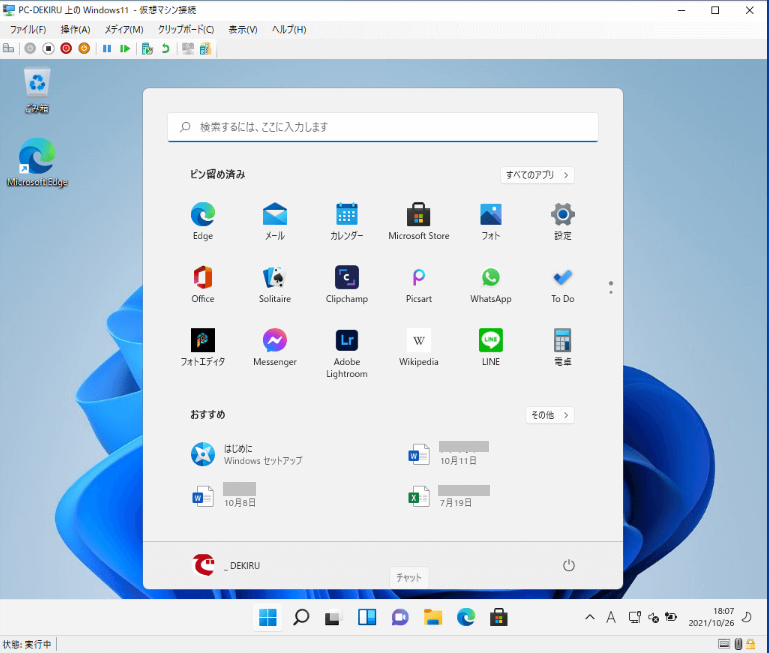Viewport: 769px width, 653px height.
Task: Click the taskbar Search icon
Action: 301,617
